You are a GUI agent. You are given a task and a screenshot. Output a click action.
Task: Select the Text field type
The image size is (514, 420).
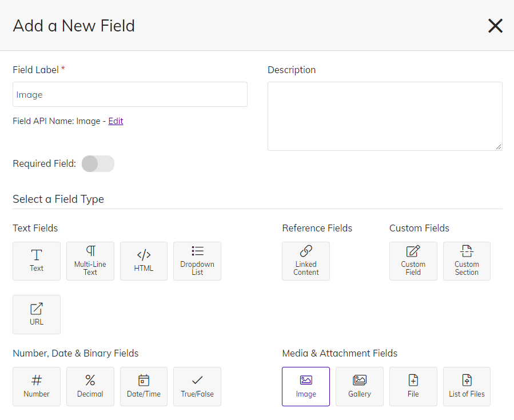tap(37, 261)
